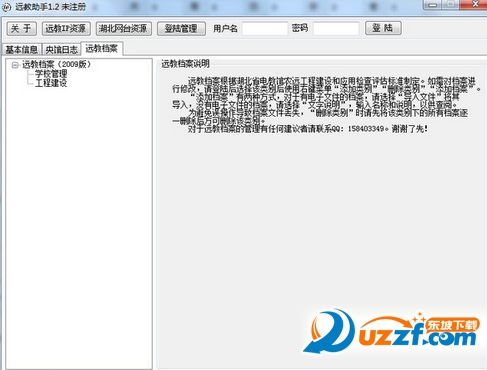Screen dimensions: 487x370
Task: Click inside the 远教档案说明 description text
Action: (326, 105)
